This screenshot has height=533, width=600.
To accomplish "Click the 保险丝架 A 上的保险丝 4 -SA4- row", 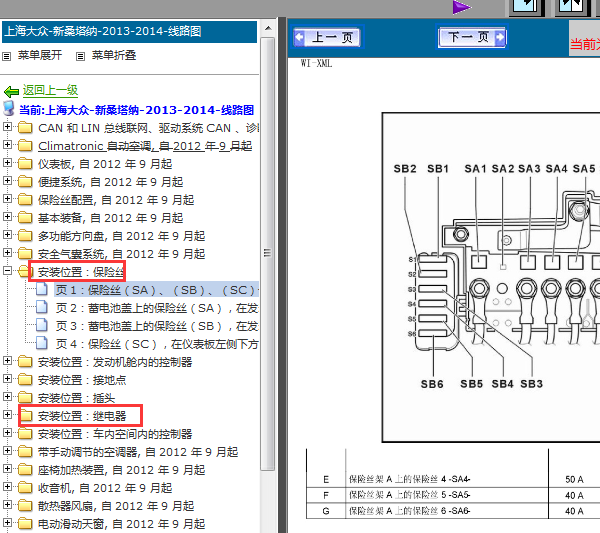I will click(x=453, y=479).
